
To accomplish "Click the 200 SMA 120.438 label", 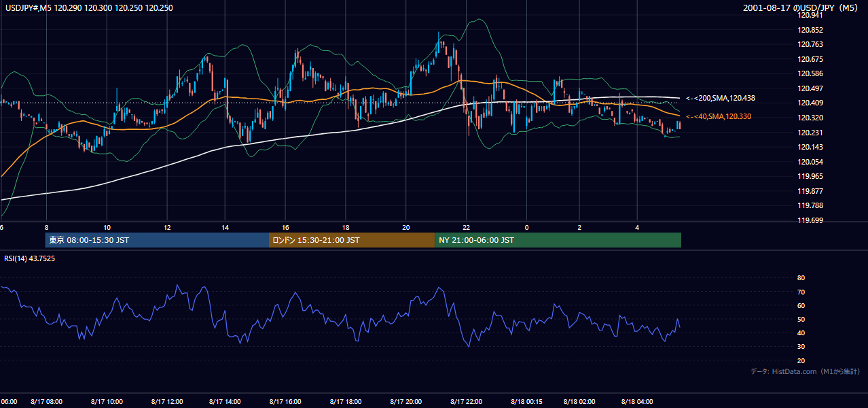I will click(720, 98).
